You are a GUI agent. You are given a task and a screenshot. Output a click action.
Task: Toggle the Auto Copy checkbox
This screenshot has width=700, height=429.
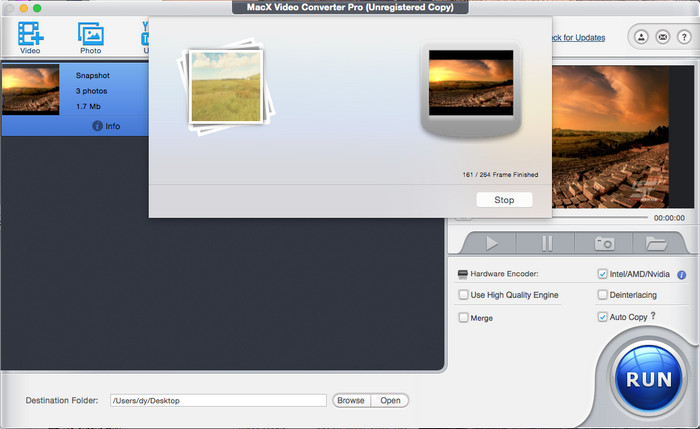[602, 317]
